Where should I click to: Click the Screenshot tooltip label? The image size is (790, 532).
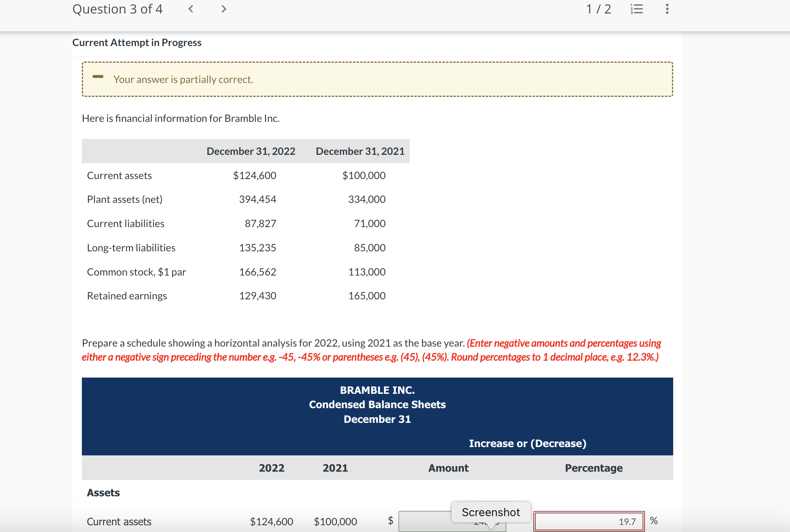pos(491,512)
